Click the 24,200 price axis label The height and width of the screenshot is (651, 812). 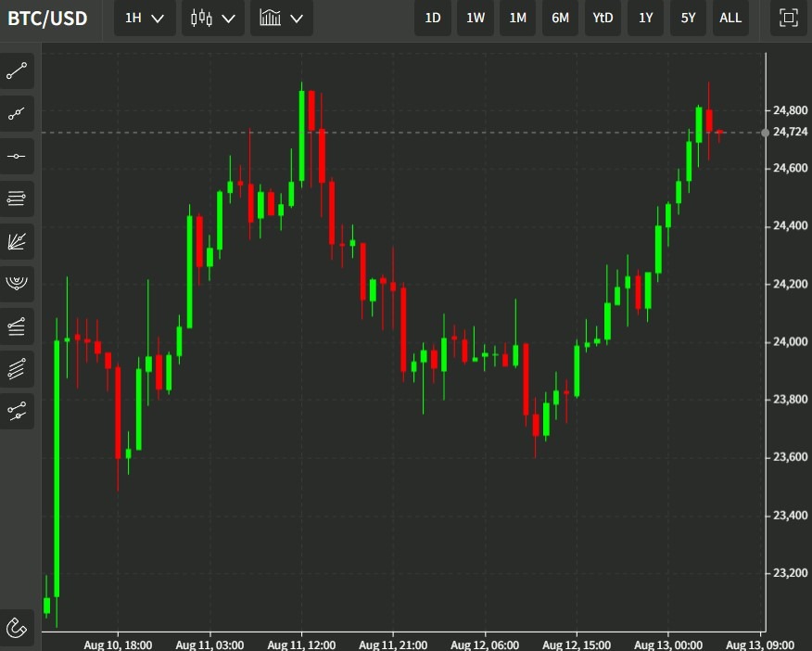pos(790,285)
